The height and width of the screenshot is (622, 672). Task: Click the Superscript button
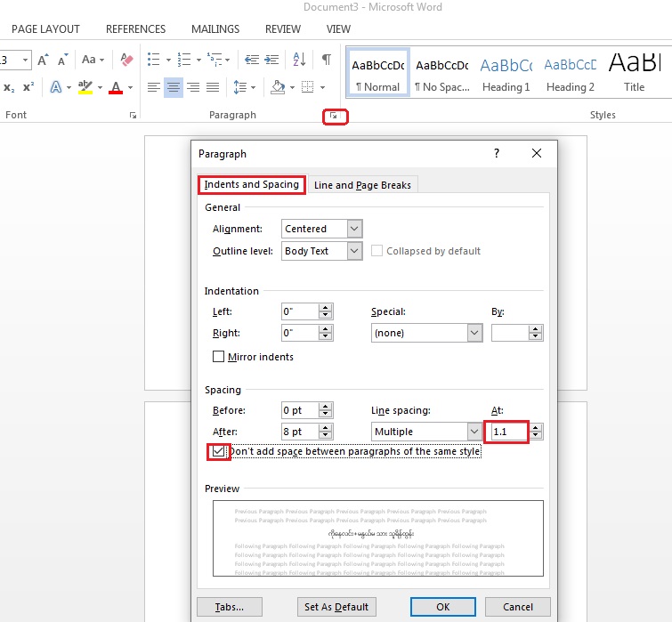coord(28,87)
